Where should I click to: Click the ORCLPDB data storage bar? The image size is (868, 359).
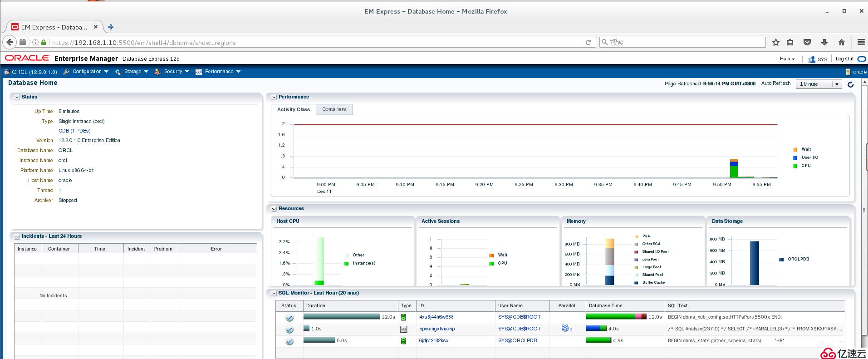(x=754, y=263)
